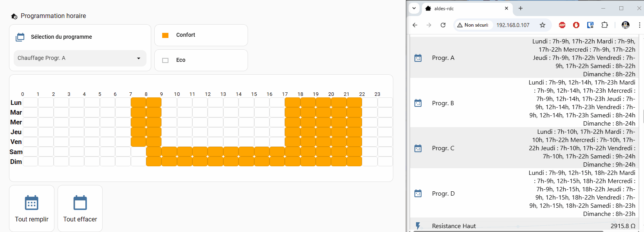644x232 pixels.
Task: Select the Progr. B schedule entry
Action: point(443,103)
